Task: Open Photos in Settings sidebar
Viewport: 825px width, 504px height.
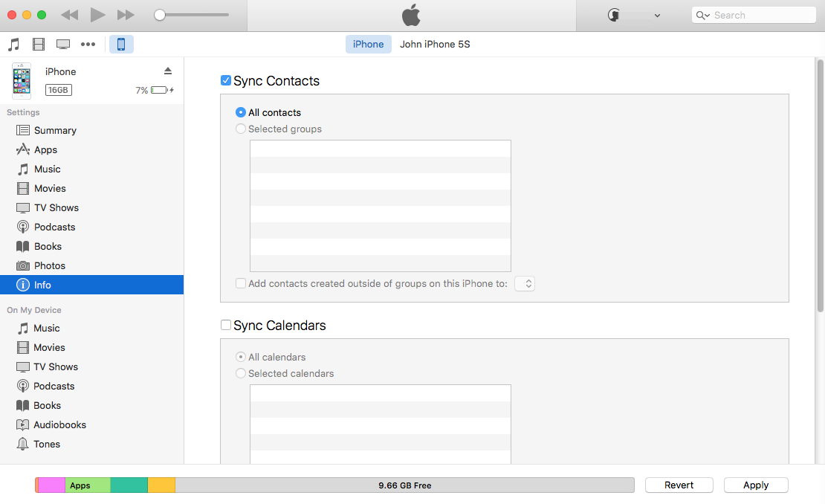Action: 91,265
